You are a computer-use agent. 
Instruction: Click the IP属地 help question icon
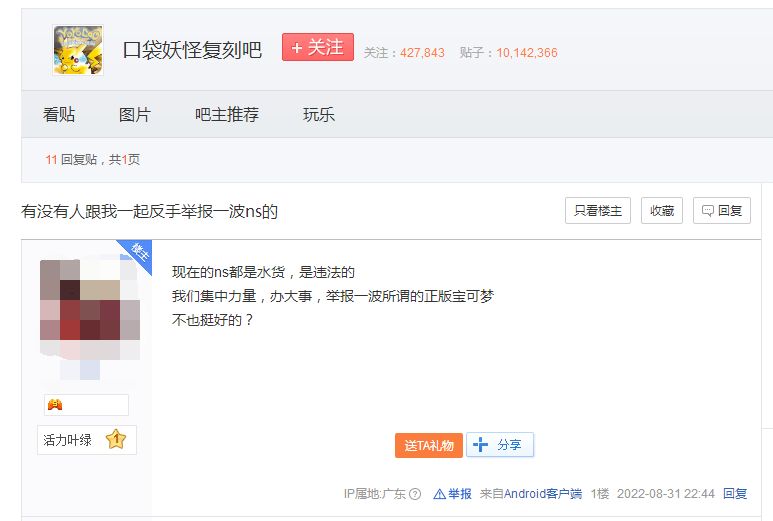coord(415,494)
